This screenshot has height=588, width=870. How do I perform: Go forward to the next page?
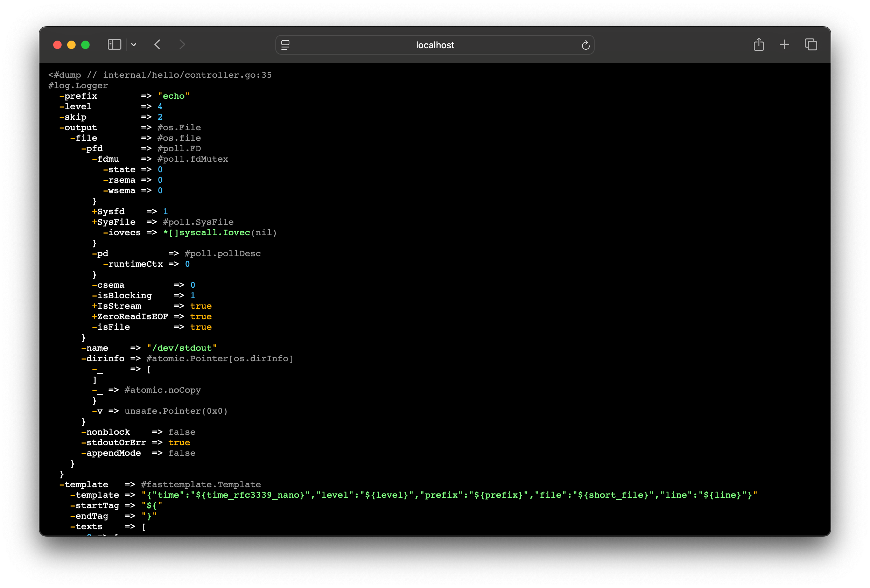[x=182, y=44]
